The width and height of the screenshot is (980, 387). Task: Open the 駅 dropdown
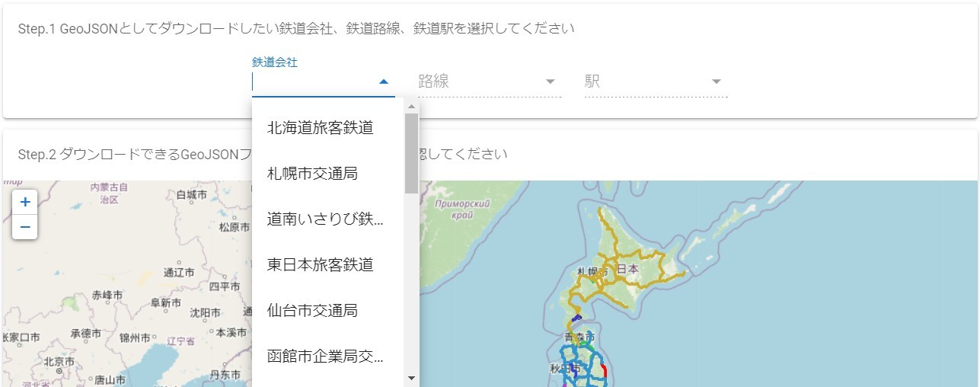(x=656, y=82)
